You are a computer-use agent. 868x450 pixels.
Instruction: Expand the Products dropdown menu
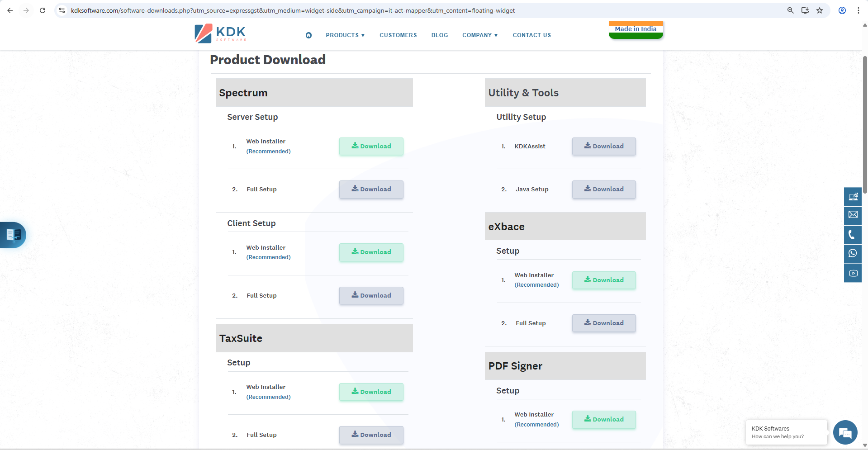[345, 35]
